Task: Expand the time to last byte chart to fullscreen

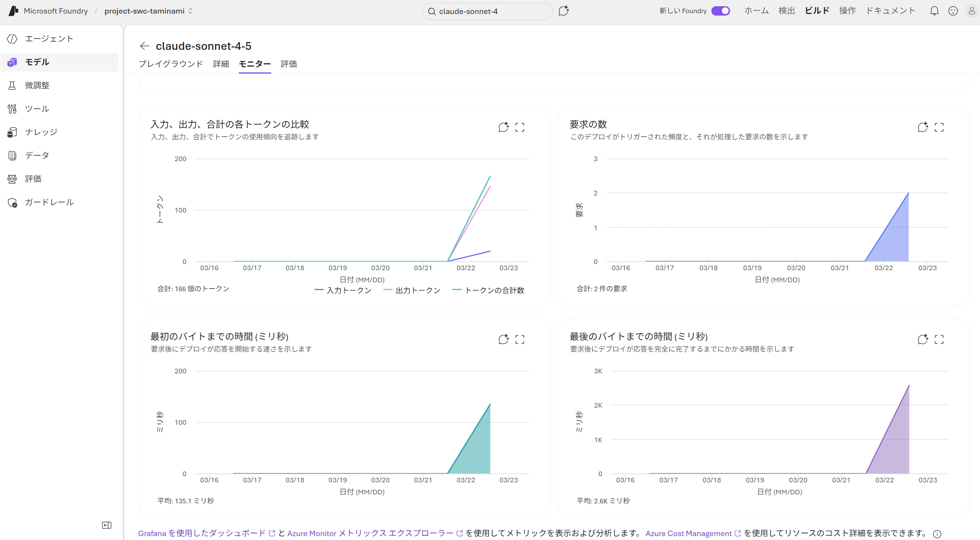Action: pyautogui.click(x=939, y=339)
